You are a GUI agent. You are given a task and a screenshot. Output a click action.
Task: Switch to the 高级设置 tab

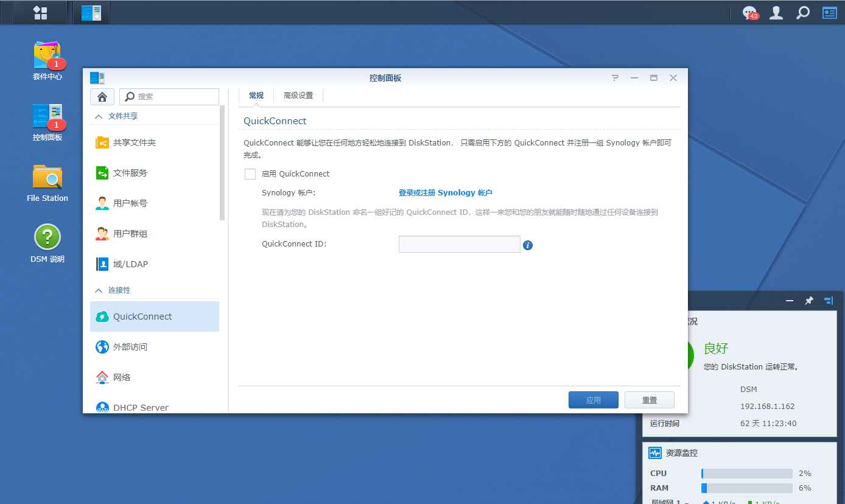[x=298, y=96]
